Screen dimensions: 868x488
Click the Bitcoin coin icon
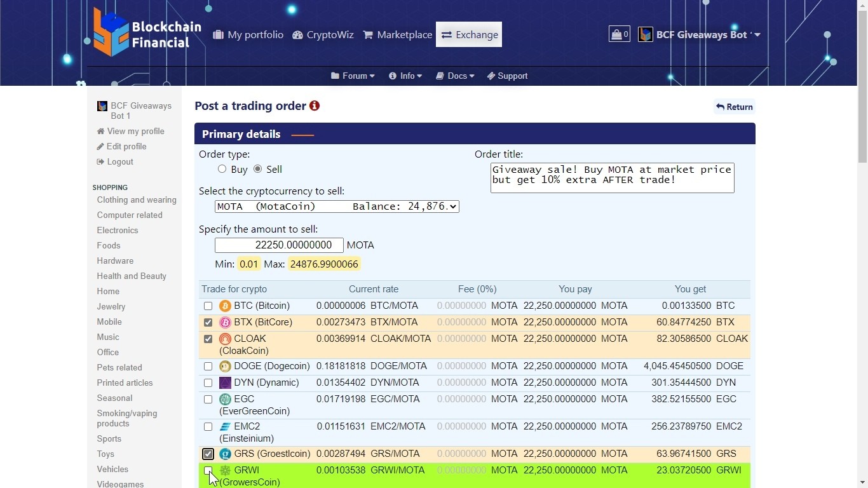(225, 306)
